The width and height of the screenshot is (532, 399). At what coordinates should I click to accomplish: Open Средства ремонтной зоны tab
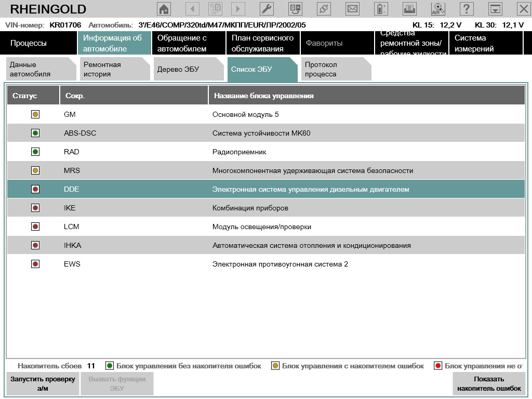tap(411, 43)
